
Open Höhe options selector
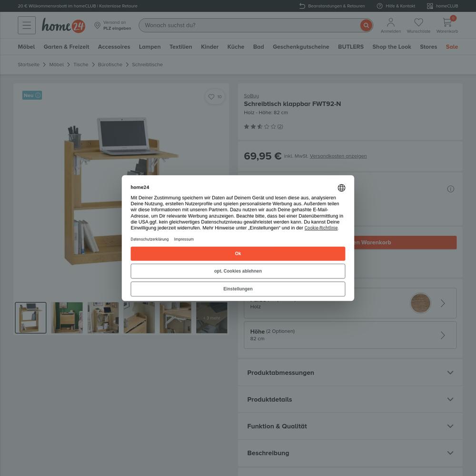[x=350, y=335]
